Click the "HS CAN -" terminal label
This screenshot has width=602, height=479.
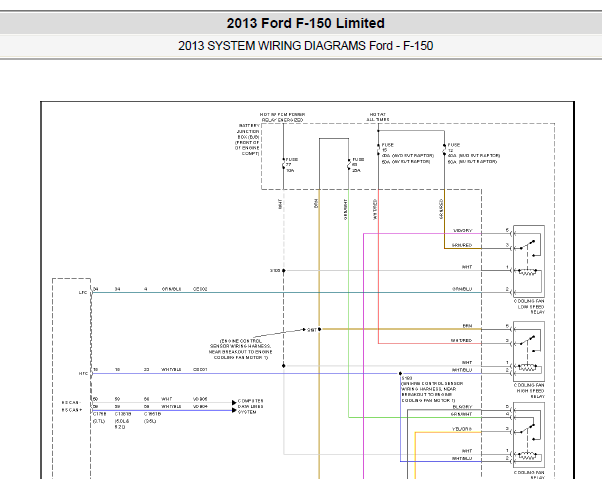click(x=71, y=403)
